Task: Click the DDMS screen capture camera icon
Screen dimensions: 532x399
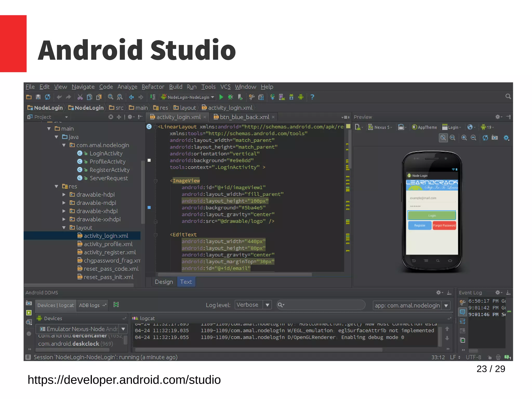Action: pyautogui.click(x=29, y=303)
